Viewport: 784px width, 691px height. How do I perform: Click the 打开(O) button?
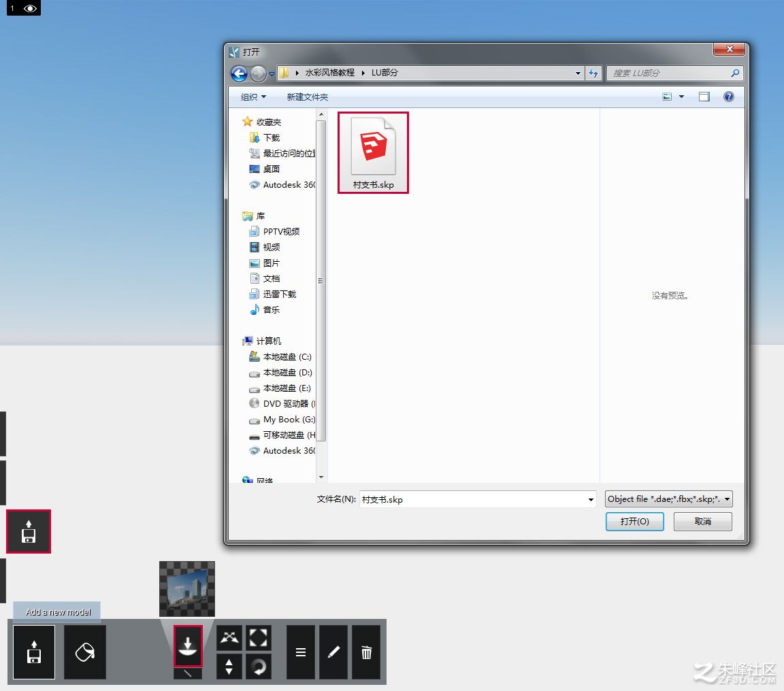634,522
